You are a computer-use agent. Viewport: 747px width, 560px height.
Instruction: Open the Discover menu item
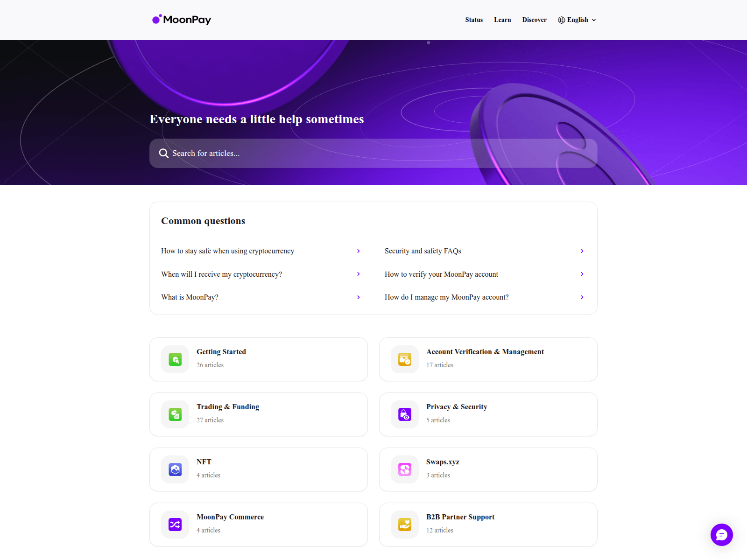[x=534, y=20]
